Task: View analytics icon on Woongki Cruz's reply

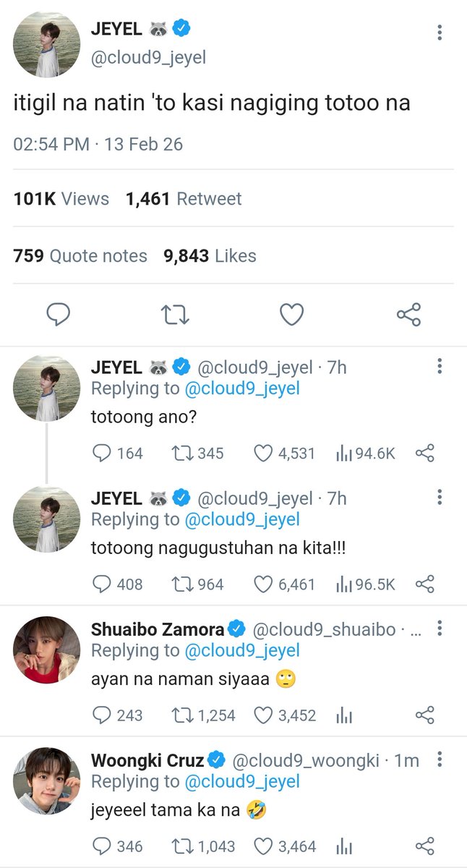Action: point(344,846)
